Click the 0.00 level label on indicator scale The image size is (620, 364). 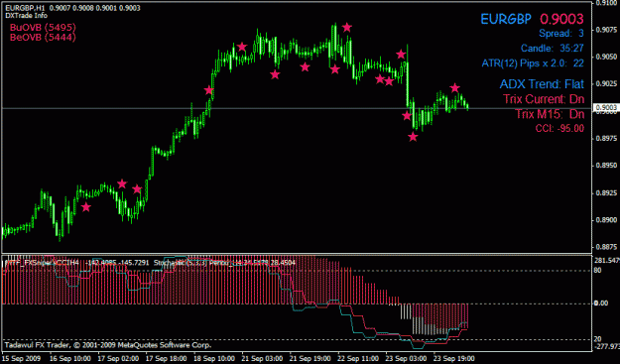[x=601, y=303]
